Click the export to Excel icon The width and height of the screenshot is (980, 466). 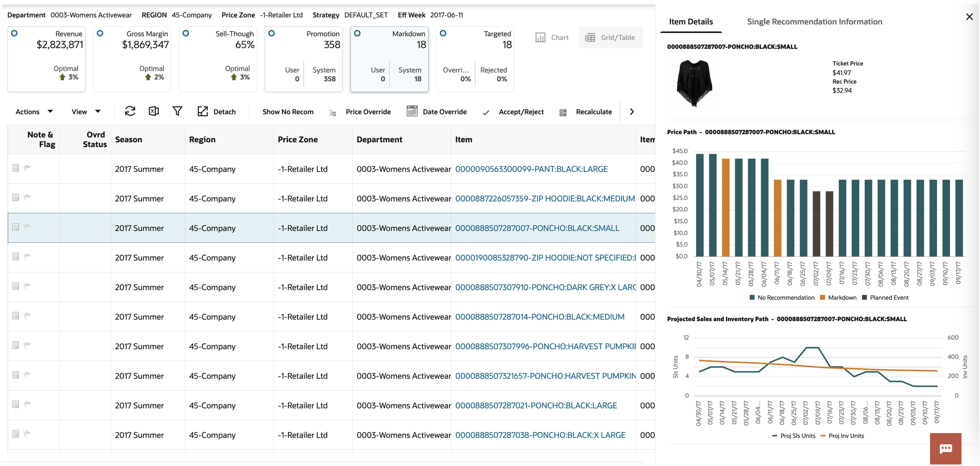coord(154,111)
